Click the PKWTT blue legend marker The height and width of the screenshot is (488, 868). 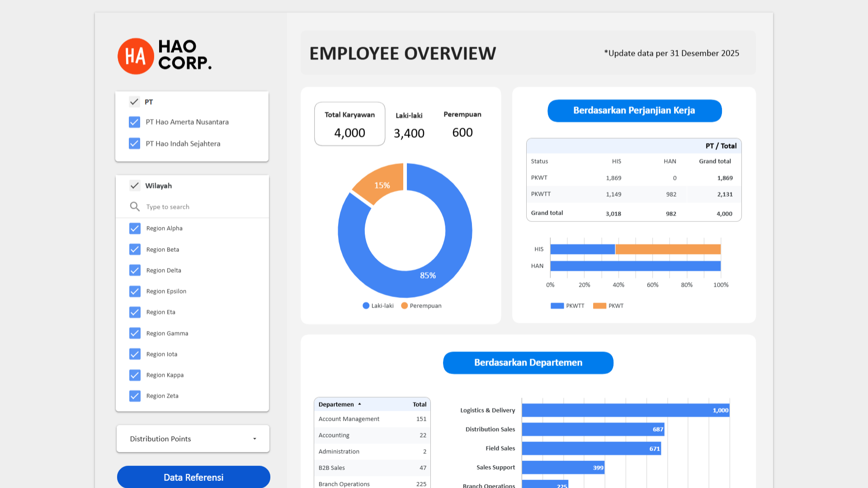click(557, 306)
